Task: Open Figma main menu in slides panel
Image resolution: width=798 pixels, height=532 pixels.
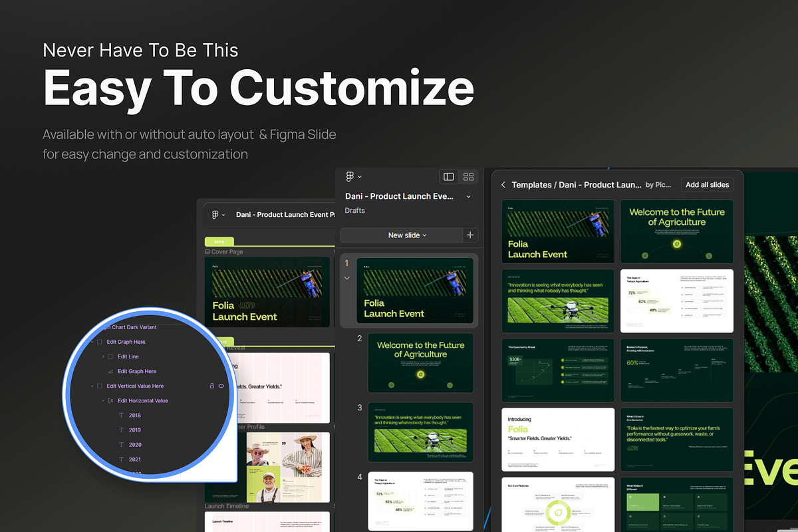Action: click(350, 176)
